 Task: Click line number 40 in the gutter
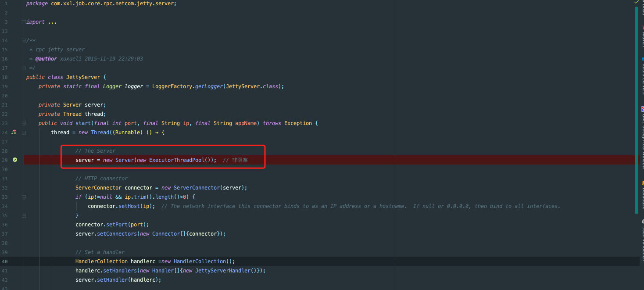click(x=5, y=261)
